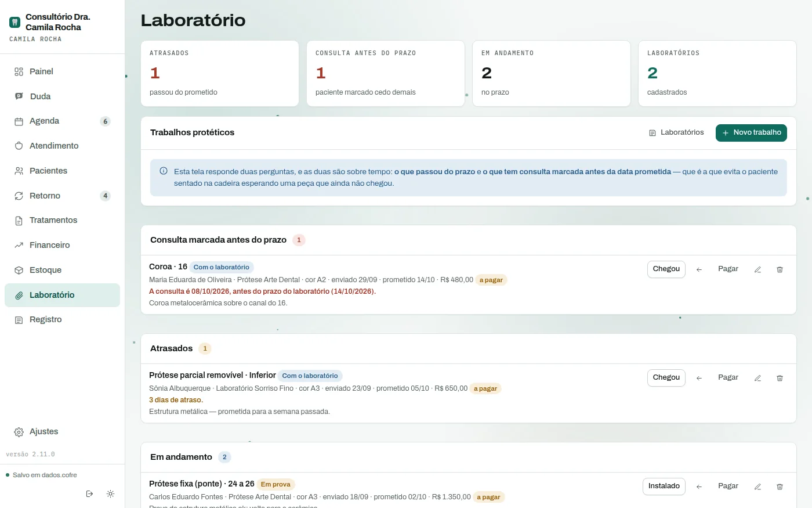This screenshot has width=812, height=508.
Task: Open the Atendimento section
Action: (62, 146)
